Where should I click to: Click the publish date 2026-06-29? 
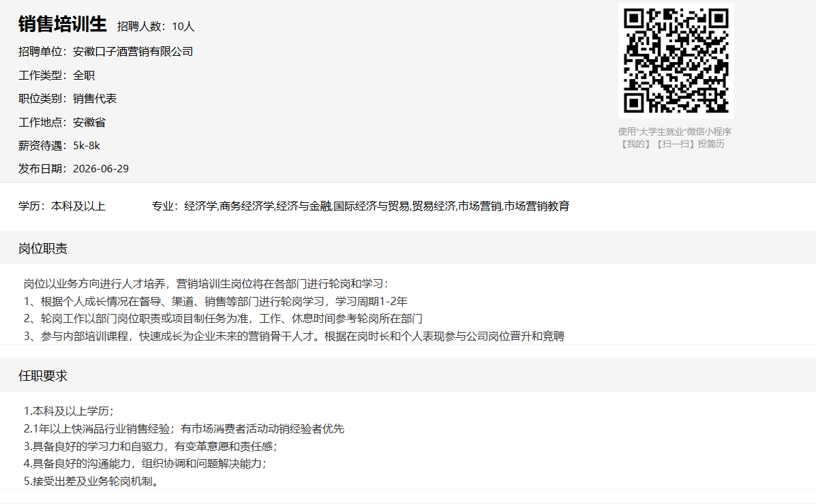point(101,169)
